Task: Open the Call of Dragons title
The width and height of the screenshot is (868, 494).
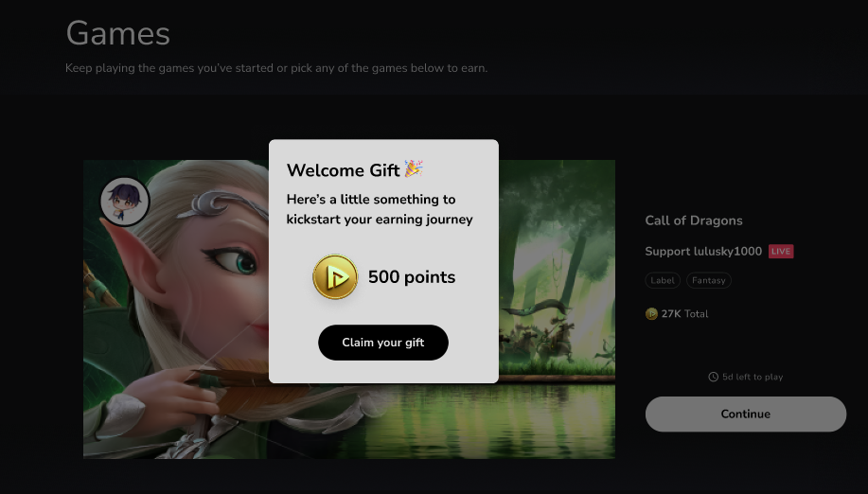Action: tap(694, 221)
